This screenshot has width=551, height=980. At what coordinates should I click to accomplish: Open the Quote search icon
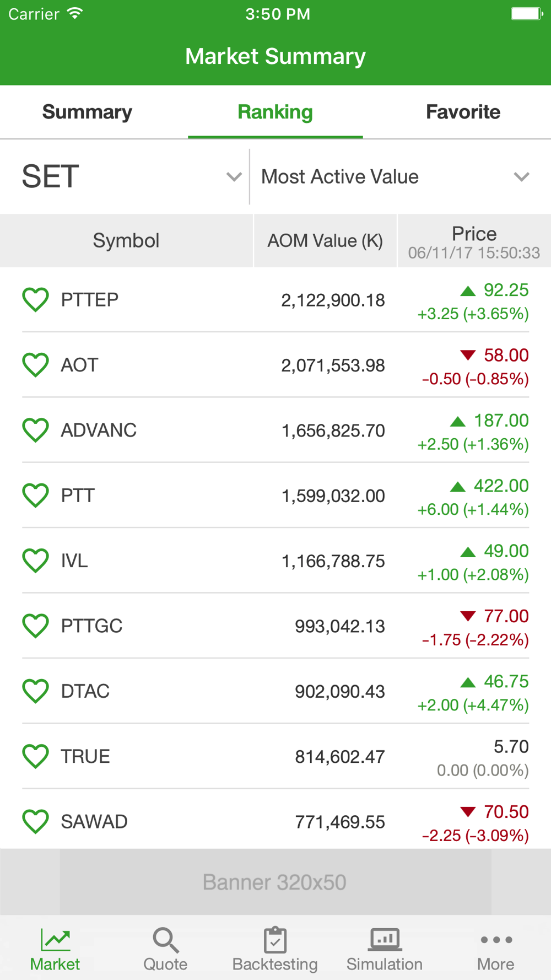point(165,940)
